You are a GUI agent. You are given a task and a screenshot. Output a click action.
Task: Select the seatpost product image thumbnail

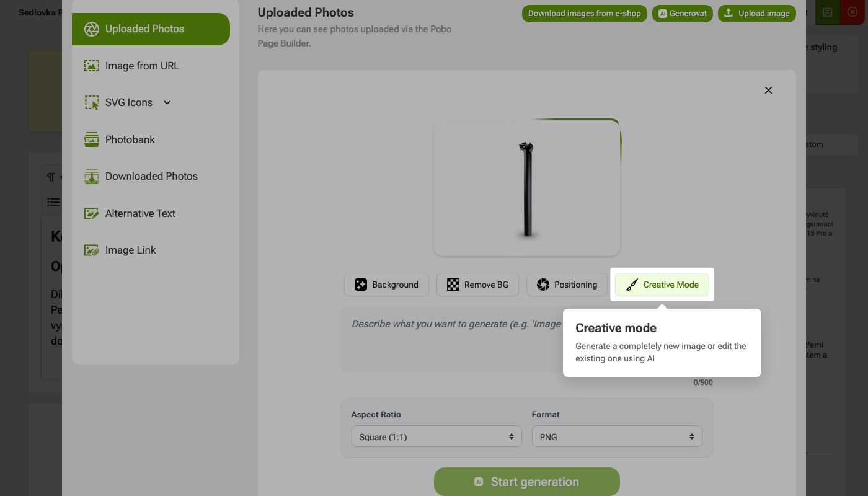527,188
